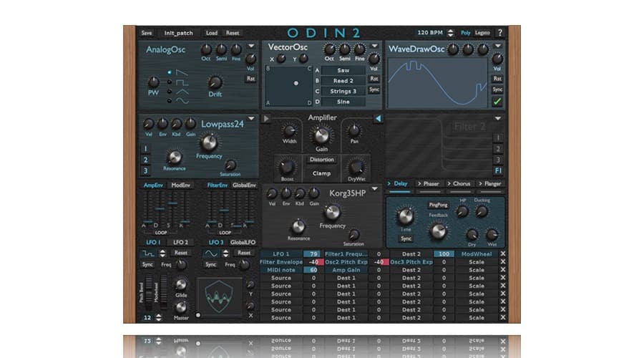
Task: Select the ModEnv envelope tab
Action: (181, 185)
